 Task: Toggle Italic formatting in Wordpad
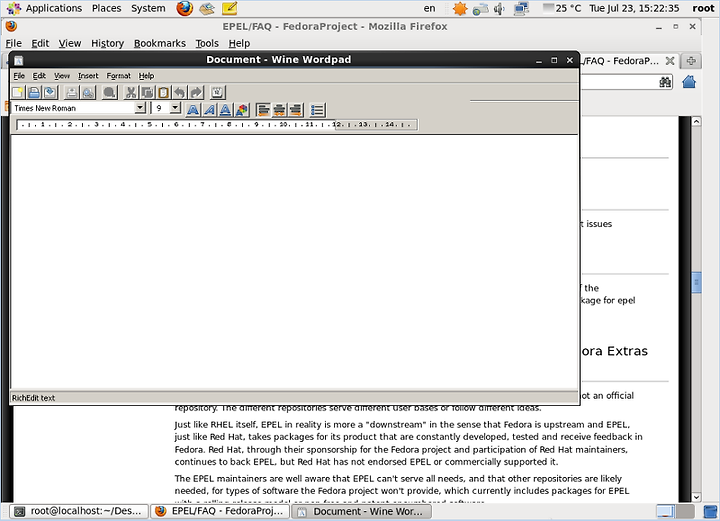point(209,109)
